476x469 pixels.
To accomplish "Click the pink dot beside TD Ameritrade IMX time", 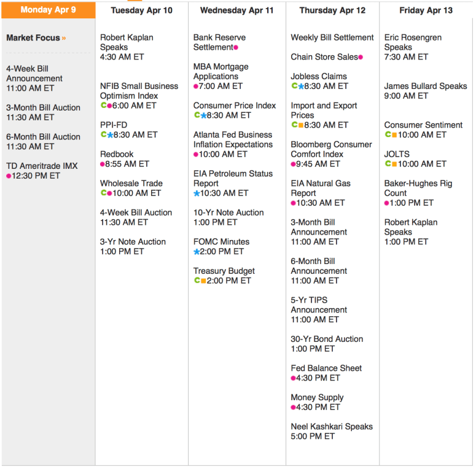I will coord(9,176).
